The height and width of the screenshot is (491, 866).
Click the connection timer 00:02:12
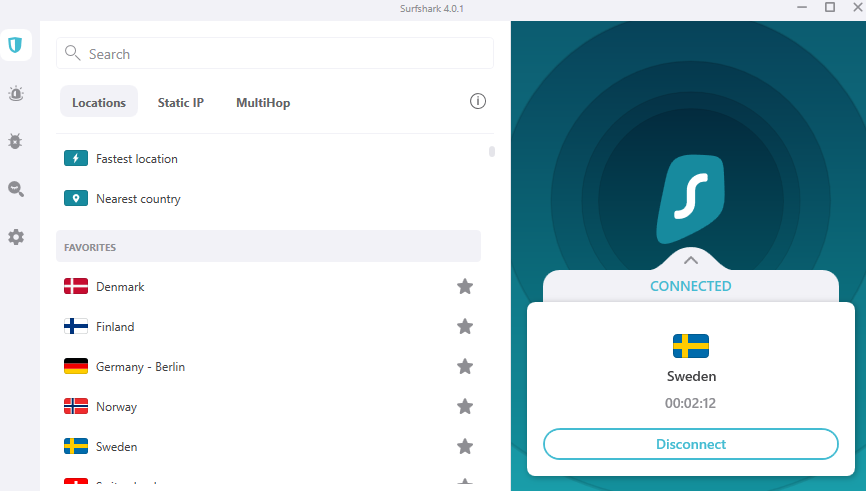[690, 403]
